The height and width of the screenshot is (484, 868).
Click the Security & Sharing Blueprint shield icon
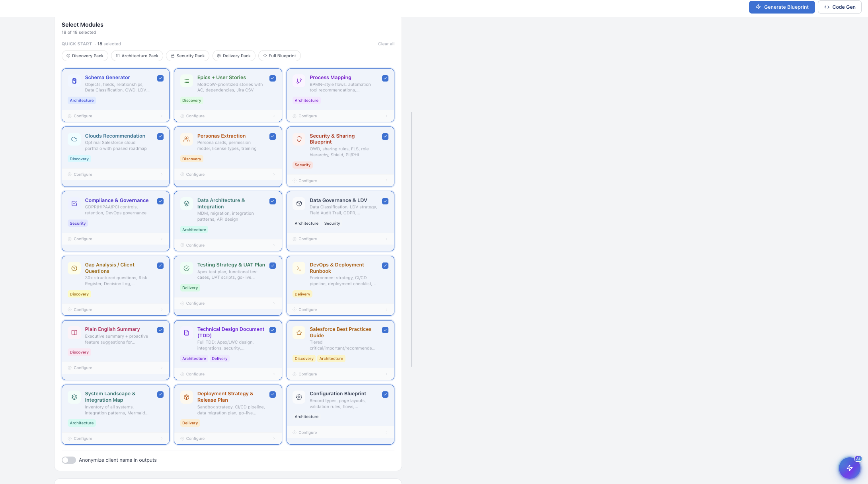299,139
